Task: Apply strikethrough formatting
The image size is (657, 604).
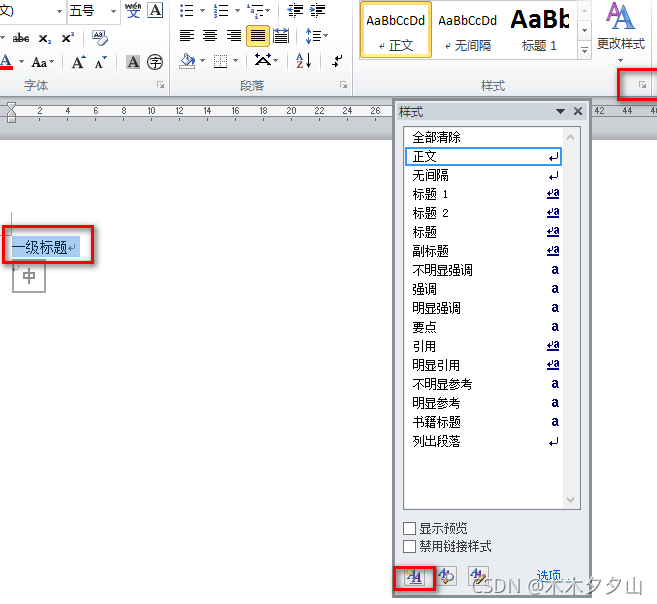Action: click(21, 39)
